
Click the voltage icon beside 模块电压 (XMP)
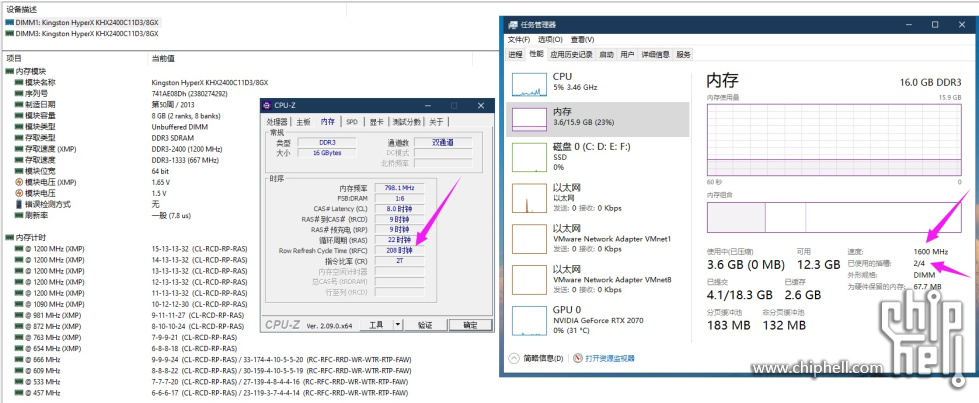pos(19,182)
